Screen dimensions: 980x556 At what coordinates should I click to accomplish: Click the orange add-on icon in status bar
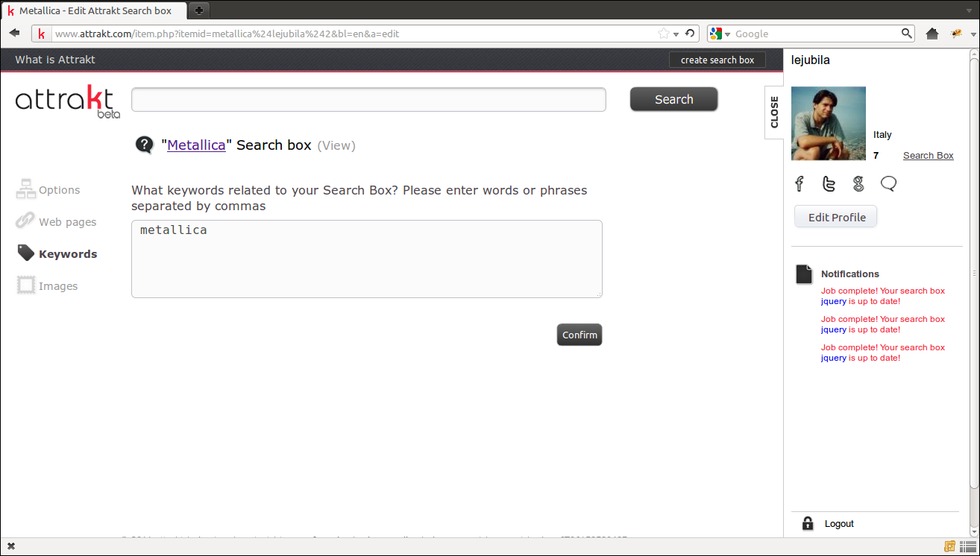[x=949, y=546]
